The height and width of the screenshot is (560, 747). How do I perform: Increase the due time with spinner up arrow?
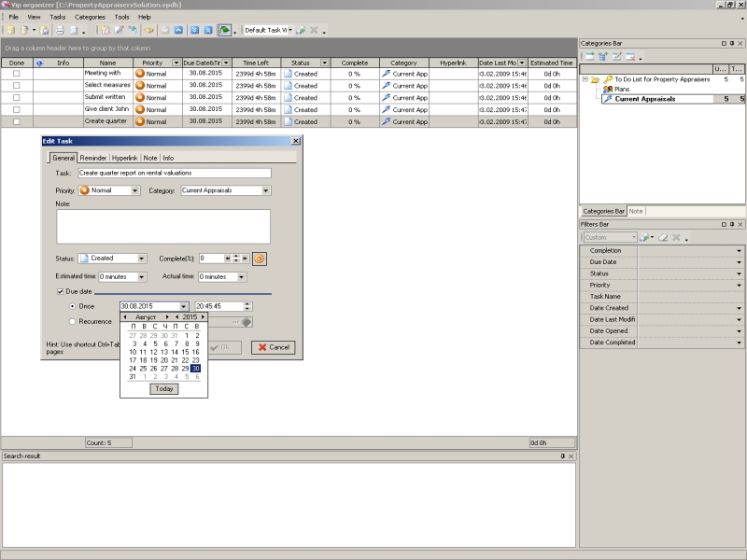(x=247, y=303)
